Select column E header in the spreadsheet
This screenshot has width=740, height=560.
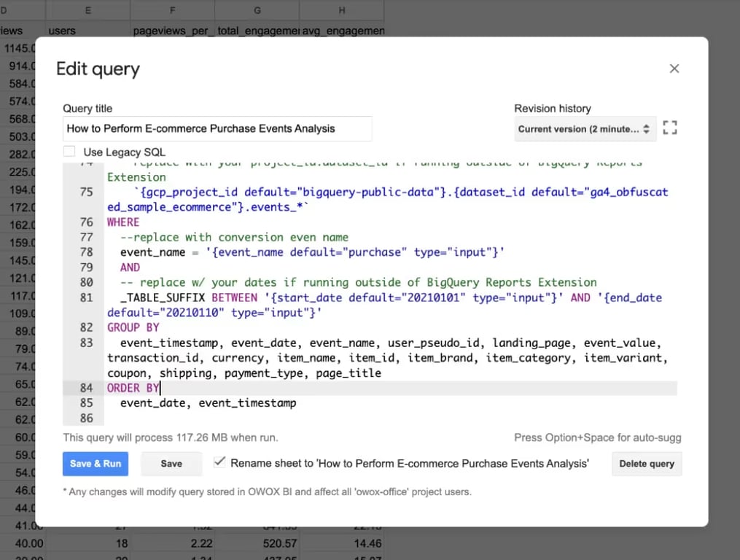pos(87,10)
